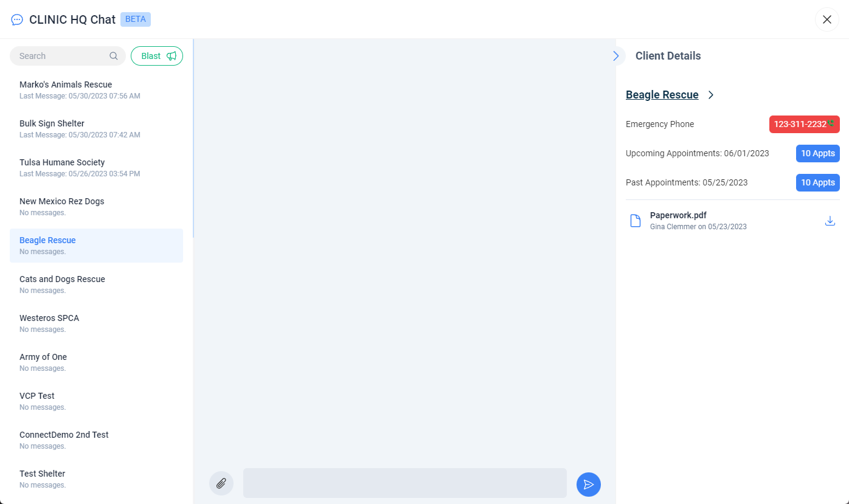Image resolution: width=849 pixels, height=504 pixels.
Task: Click the search magnifier icon
Action: [x=114, y=56]
